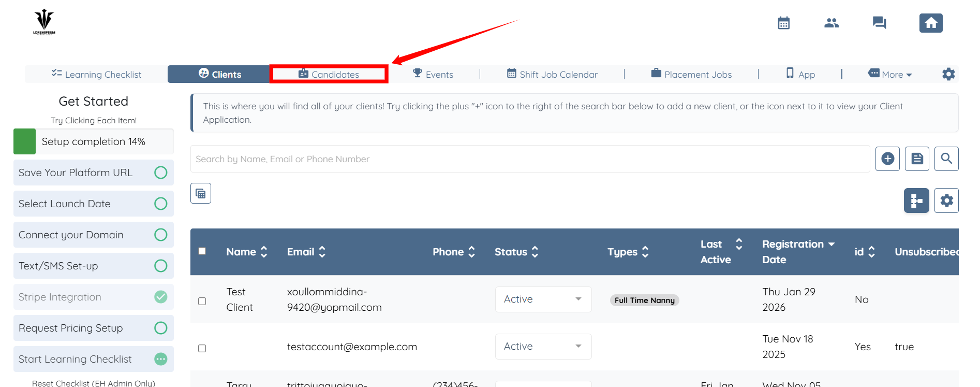Select the Clients tab

[x=219, y=74]
